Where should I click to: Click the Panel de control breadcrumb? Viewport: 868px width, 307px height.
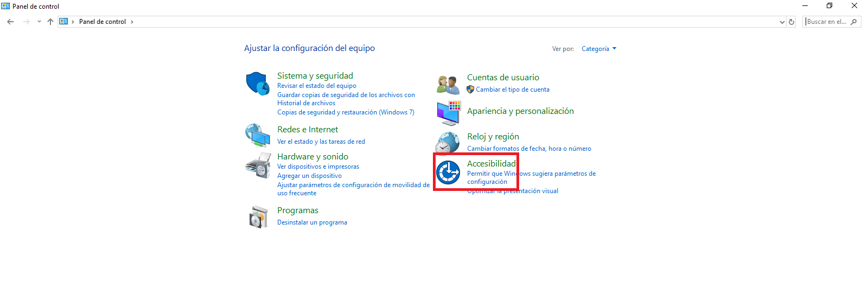point(103,22)
